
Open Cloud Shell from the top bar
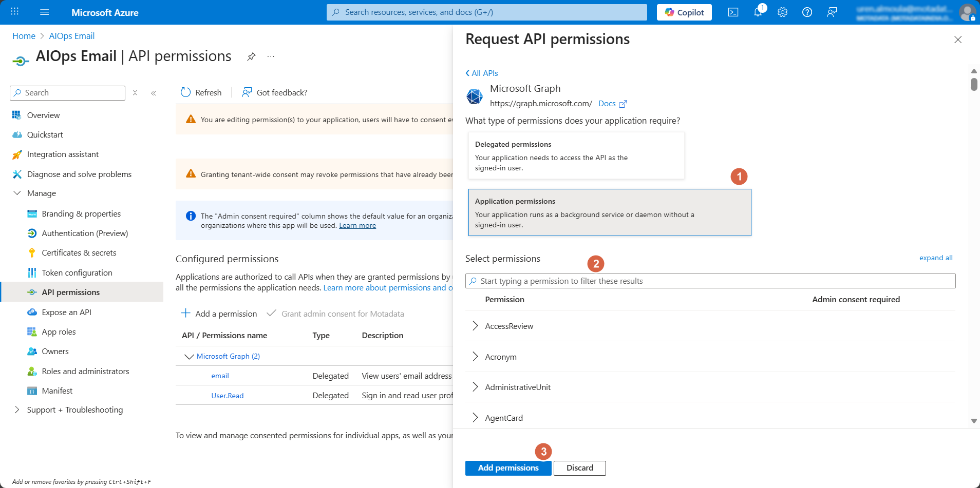[x=733, y=12]
